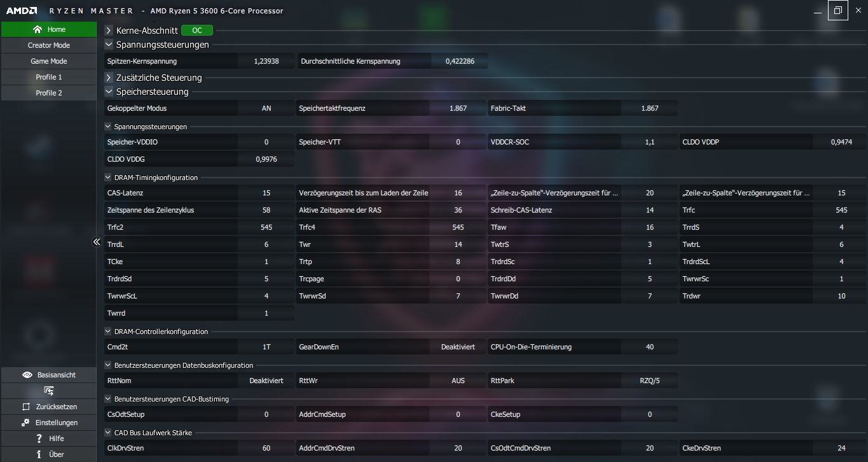Click AddrCmdDrvStren value 20
Viewport: 868px width, 462px height.
point(458,448)
